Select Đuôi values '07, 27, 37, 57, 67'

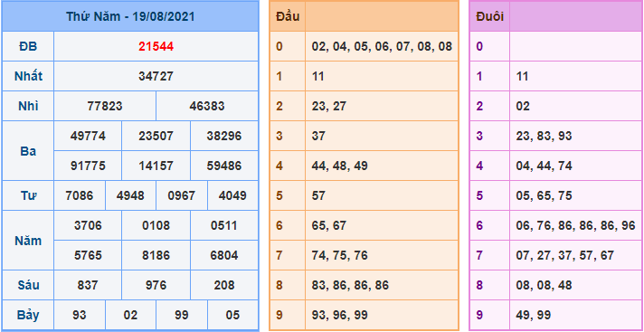click(x=565, y=255)
